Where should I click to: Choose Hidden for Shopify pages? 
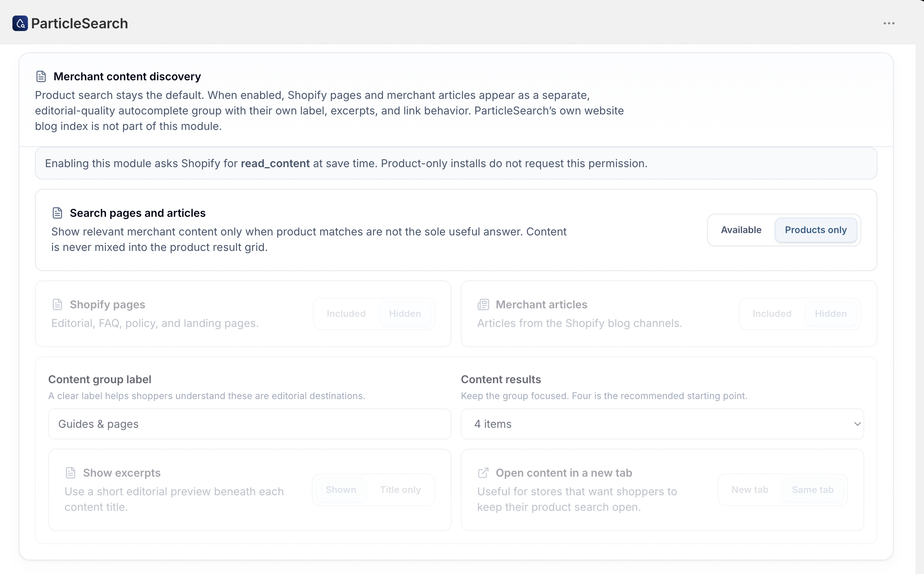tap(405, 314)
